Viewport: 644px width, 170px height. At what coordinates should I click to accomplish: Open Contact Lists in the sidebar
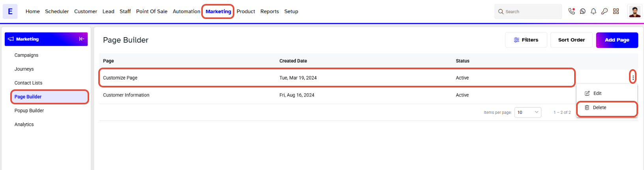coord(28,83)
